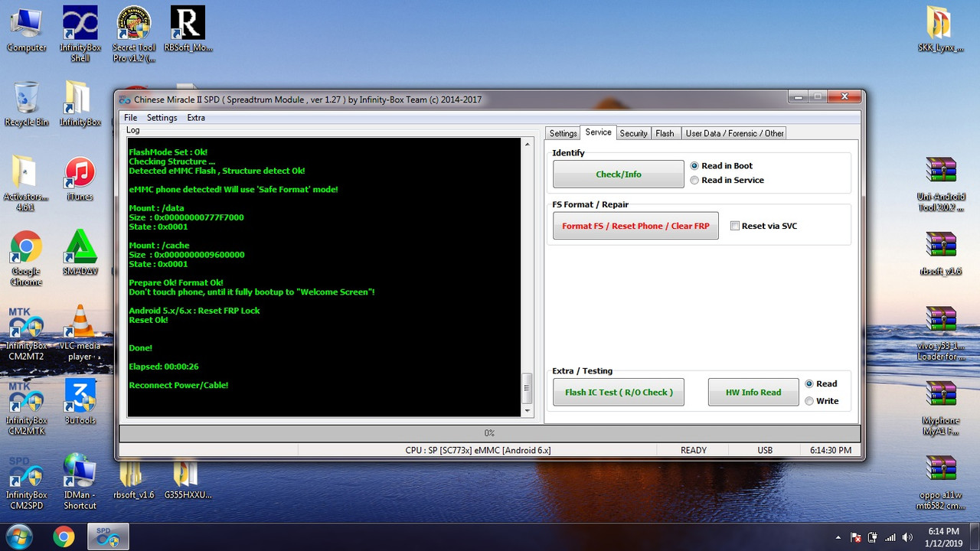Click log scrollbar up arrow
This screenshot has width=980, height=551.
coord(527,144)
